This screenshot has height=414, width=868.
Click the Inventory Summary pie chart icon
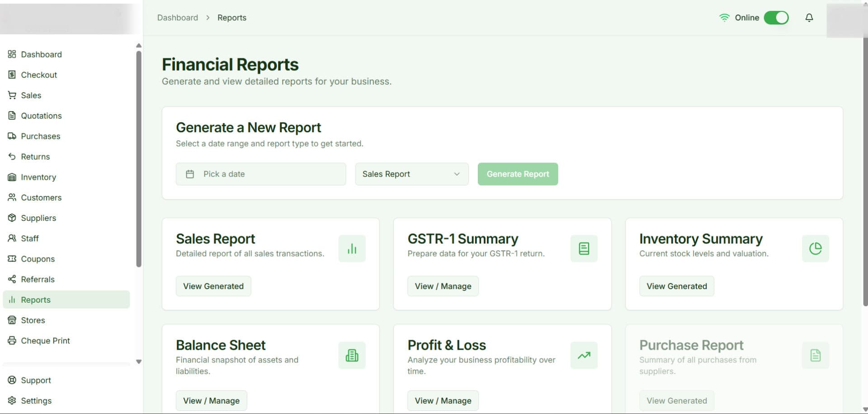coord(815,248)
